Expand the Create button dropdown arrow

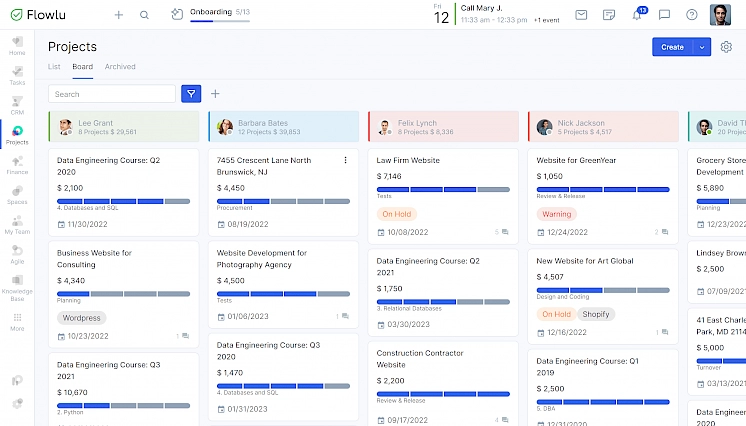(x=703, y=47)
